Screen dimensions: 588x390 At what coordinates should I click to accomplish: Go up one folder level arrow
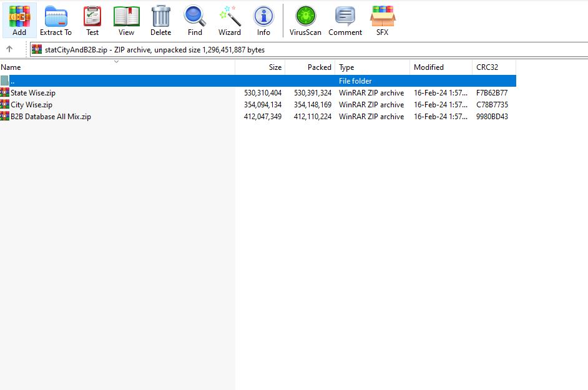click(9, 49)
